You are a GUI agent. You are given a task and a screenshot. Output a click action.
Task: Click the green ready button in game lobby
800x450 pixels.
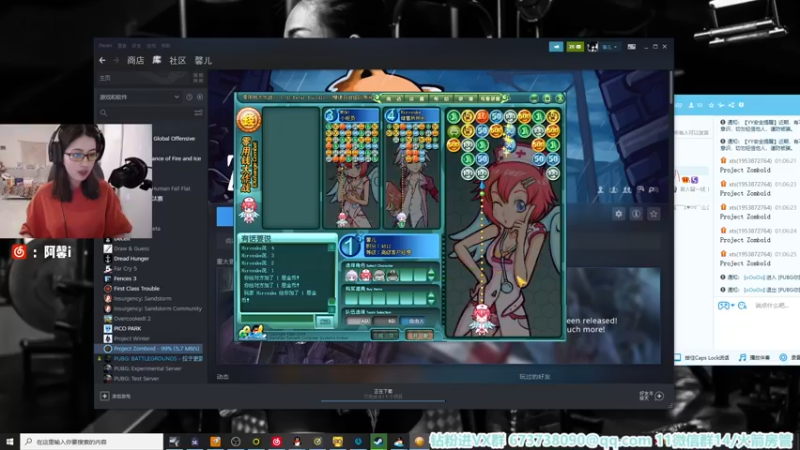click(x=385, y=335)
